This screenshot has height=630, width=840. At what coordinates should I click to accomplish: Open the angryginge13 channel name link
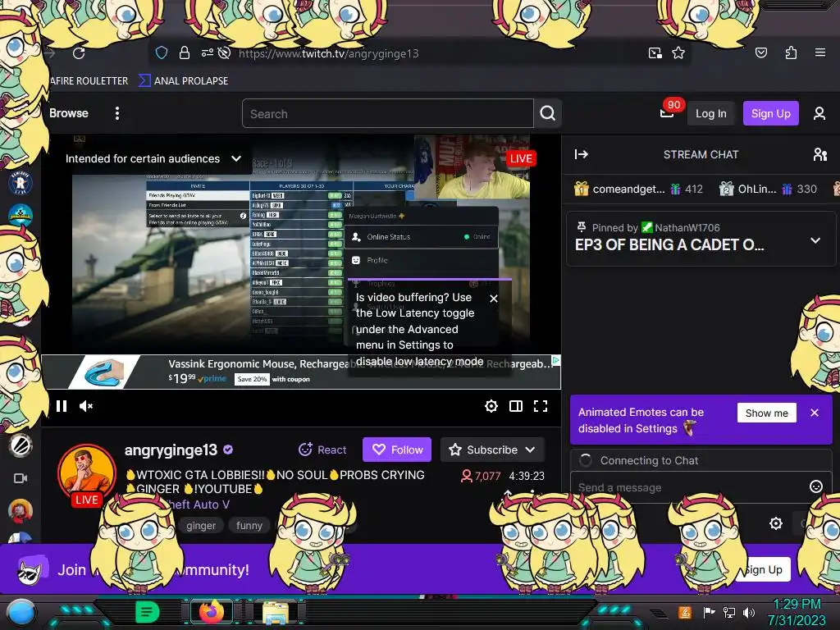click(171, 450)
